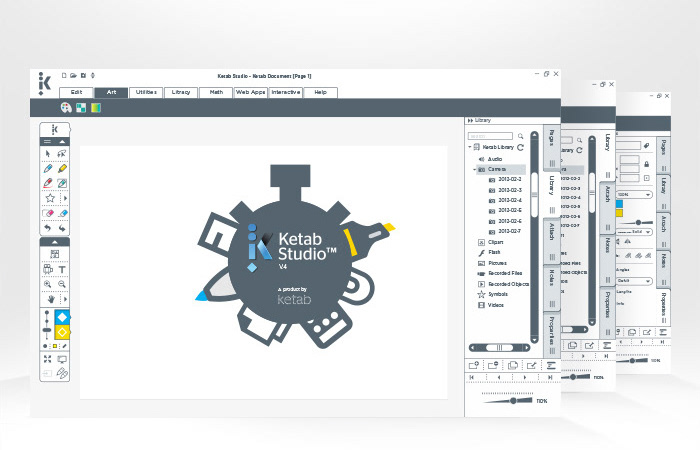
Task: Open the Utilities tab
Action: tap(146, 92)
